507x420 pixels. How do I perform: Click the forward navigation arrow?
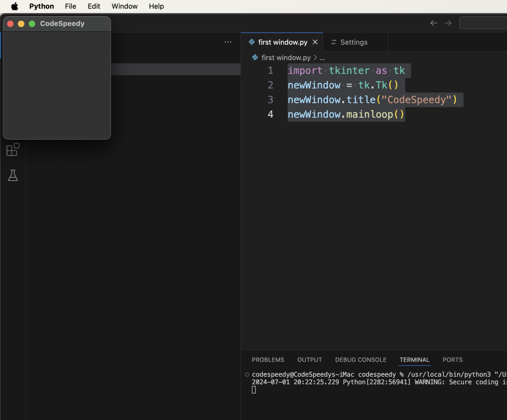[x=448, y=23]
